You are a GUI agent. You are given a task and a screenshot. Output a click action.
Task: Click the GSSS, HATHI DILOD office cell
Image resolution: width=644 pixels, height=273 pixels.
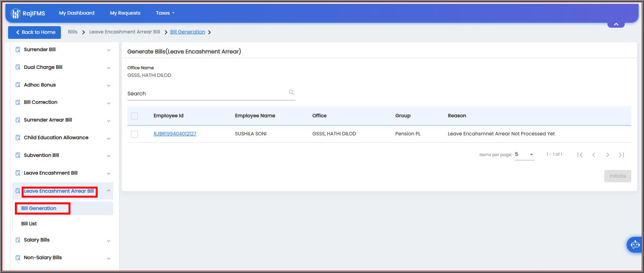click(x=334, y=134)
